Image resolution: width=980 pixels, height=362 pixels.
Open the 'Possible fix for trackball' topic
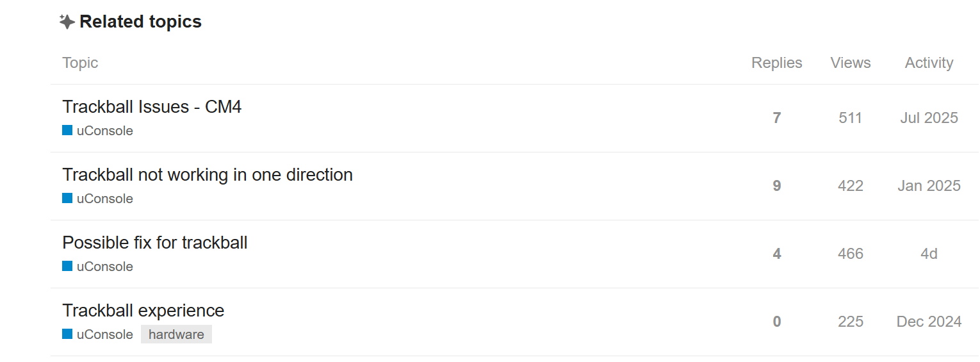154,242
